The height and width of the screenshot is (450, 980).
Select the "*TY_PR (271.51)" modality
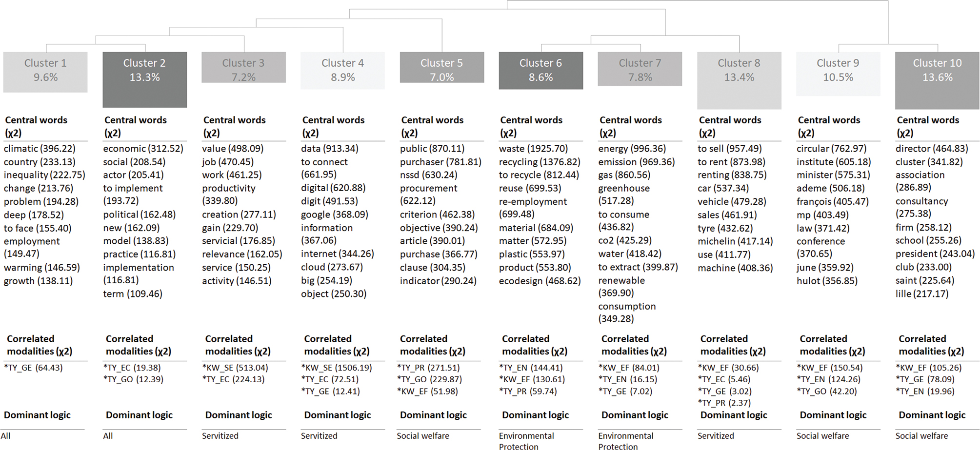(x=429, y=368)
